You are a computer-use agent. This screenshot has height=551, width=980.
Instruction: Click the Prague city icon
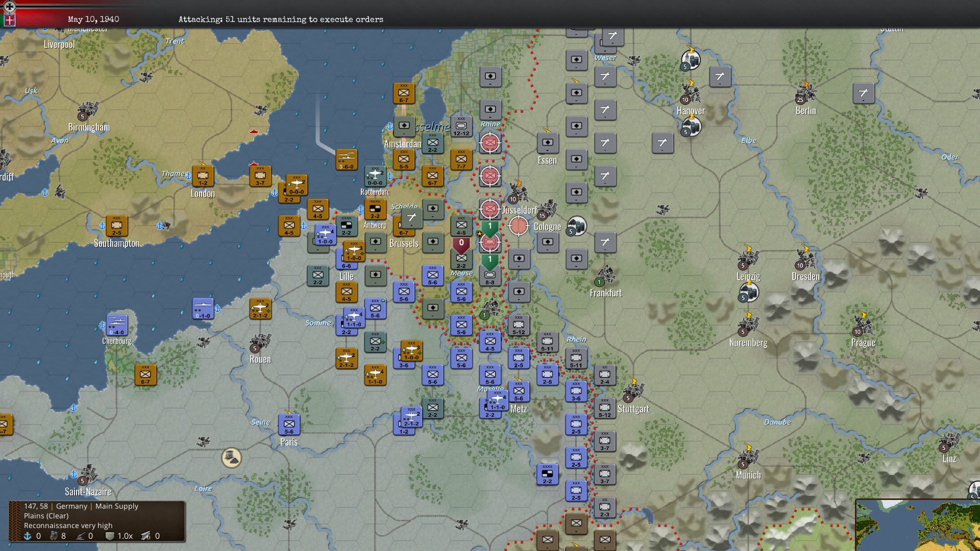click(863, 325)
